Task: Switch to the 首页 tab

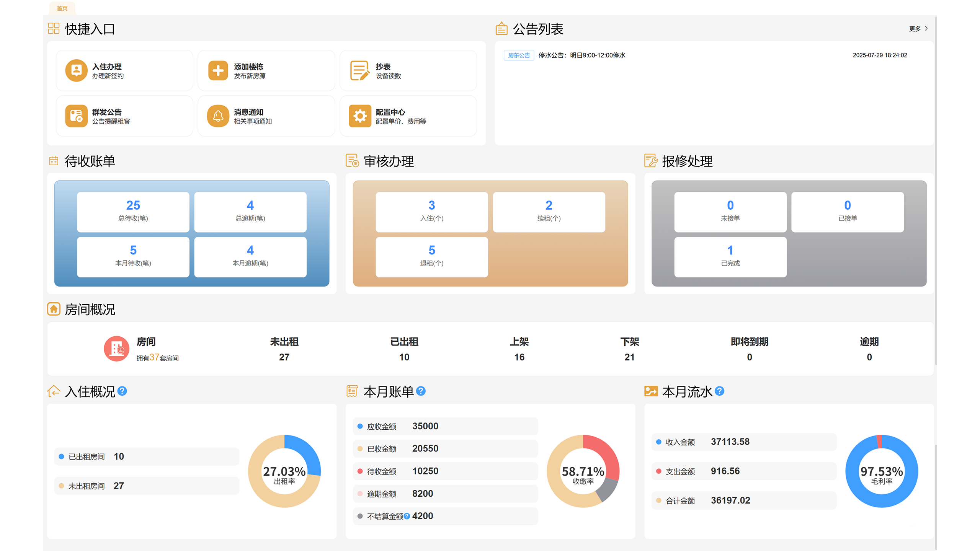Action: 62,8
